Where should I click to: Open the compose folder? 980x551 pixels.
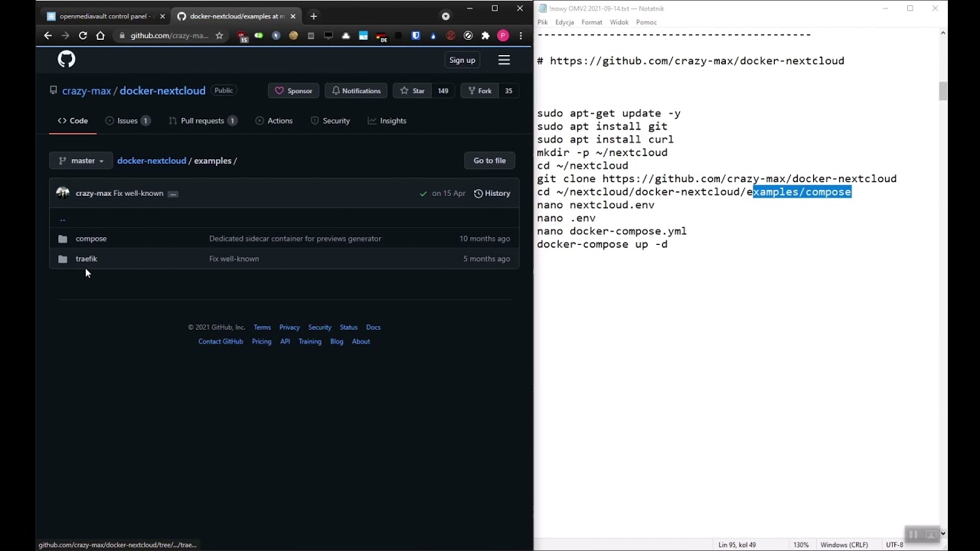[x=91, y=239]
